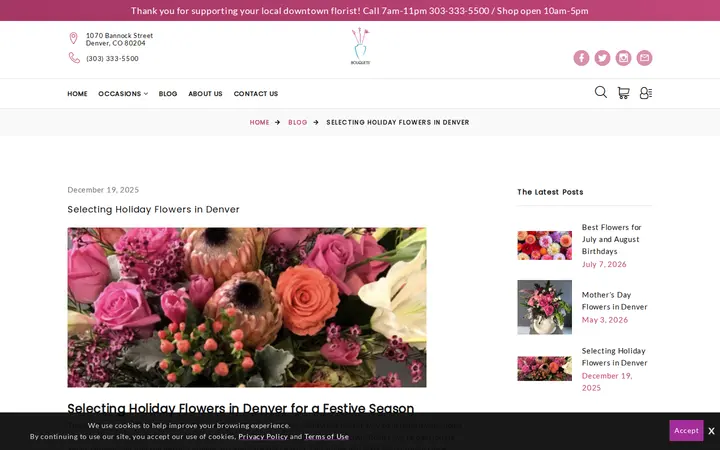Click the (303) 333-5500 phone number
Screen dimensions: 720x450
click(x=112, y=59)
